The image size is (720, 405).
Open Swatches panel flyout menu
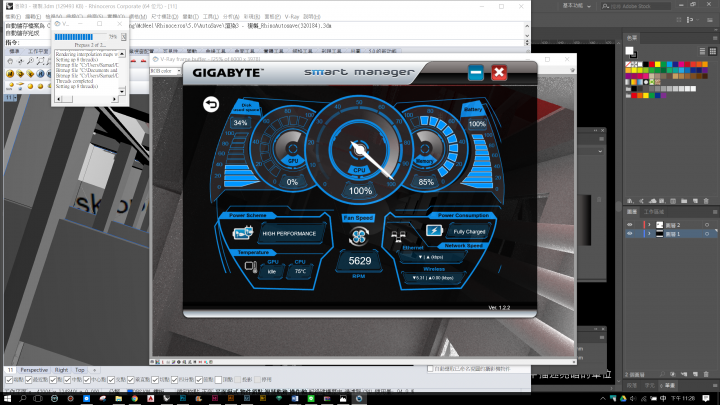pyautogui.click(x=714, y=38)
